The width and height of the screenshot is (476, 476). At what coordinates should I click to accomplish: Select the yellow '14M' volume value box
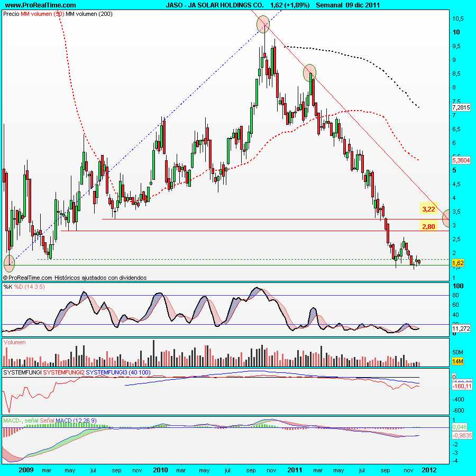click(457, 361)
